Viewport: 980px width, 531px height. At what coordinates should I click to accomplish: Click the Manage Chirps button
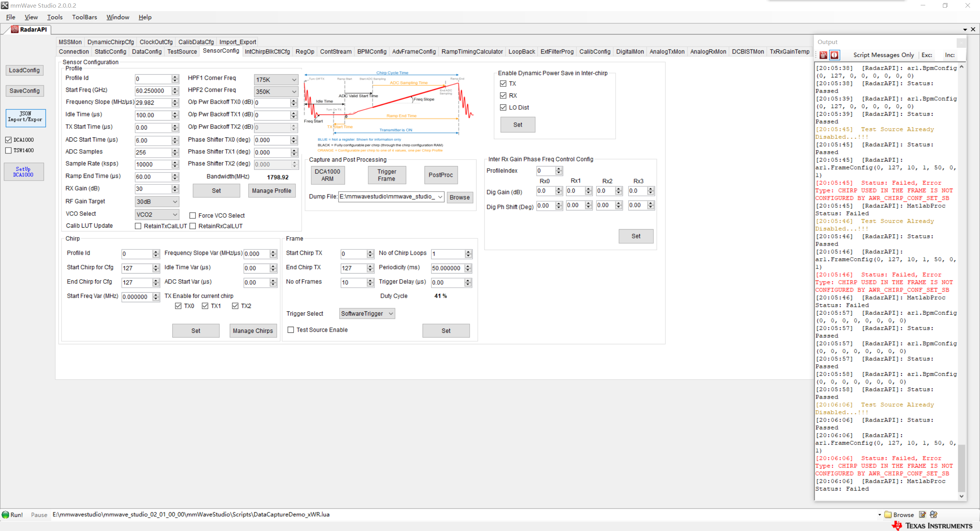click(253, 331)
